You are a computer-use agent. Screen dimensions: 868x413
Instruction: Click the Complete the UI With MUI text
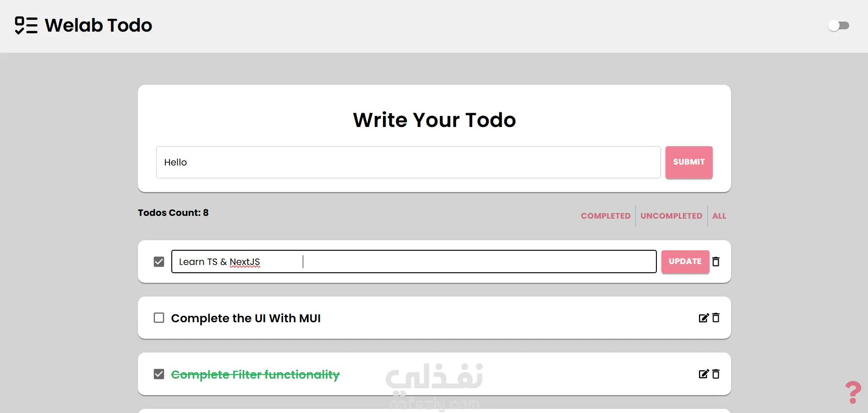(246, 318)
